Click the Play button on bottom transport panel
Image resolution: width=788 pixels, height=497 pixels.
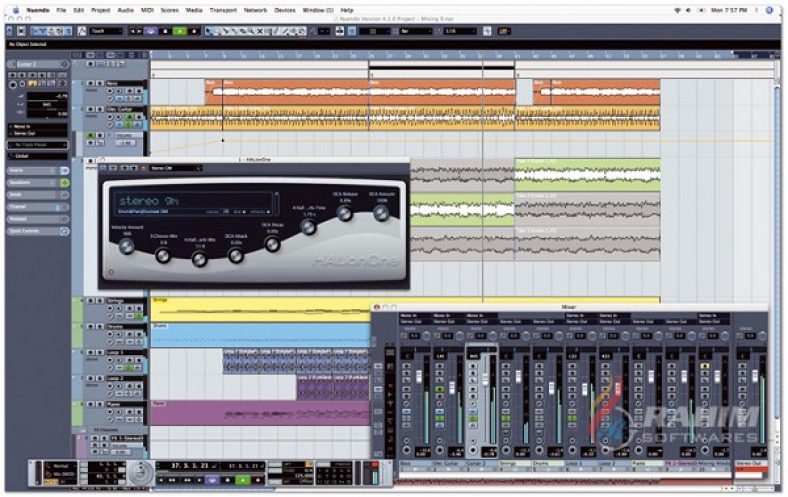pyautogui.click(x=242, y=480)
